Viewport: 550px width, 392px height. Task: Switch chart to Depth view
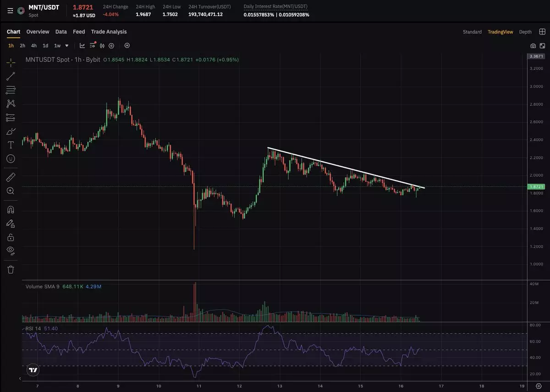(x=525, y=32)
